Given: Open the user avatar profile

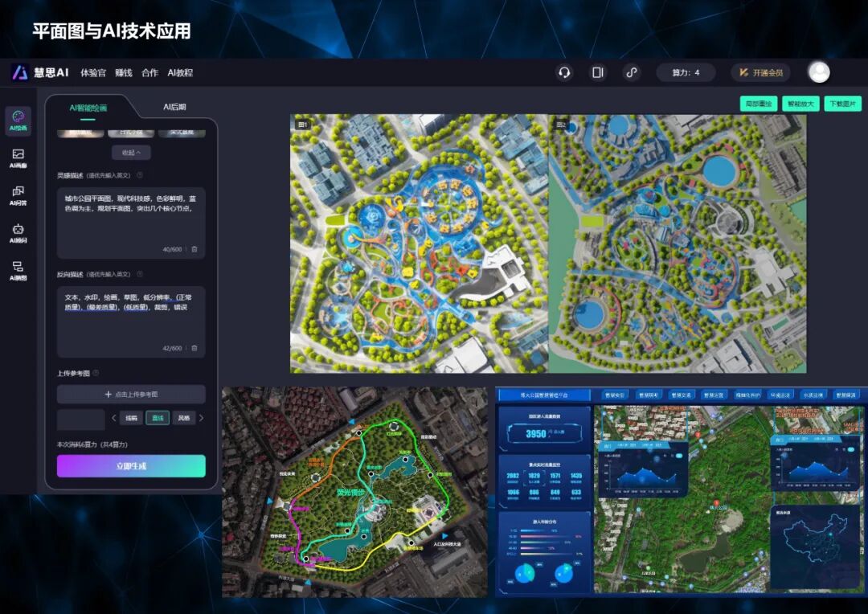Looking at the screenshot, I should pyautogui.click(x=819, y=72).
